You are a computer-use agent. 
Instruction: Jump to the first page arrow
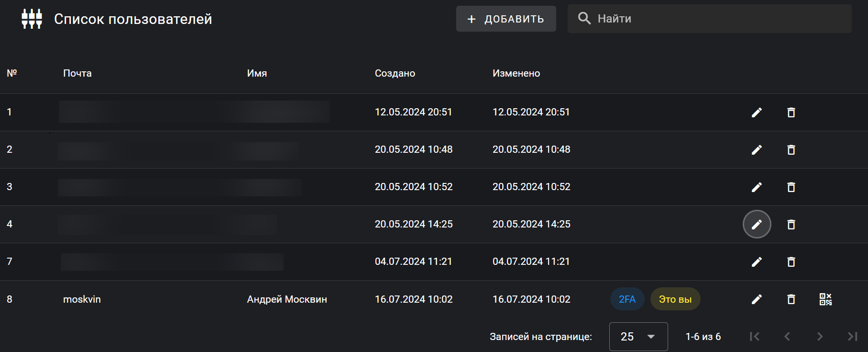[755, 337]
